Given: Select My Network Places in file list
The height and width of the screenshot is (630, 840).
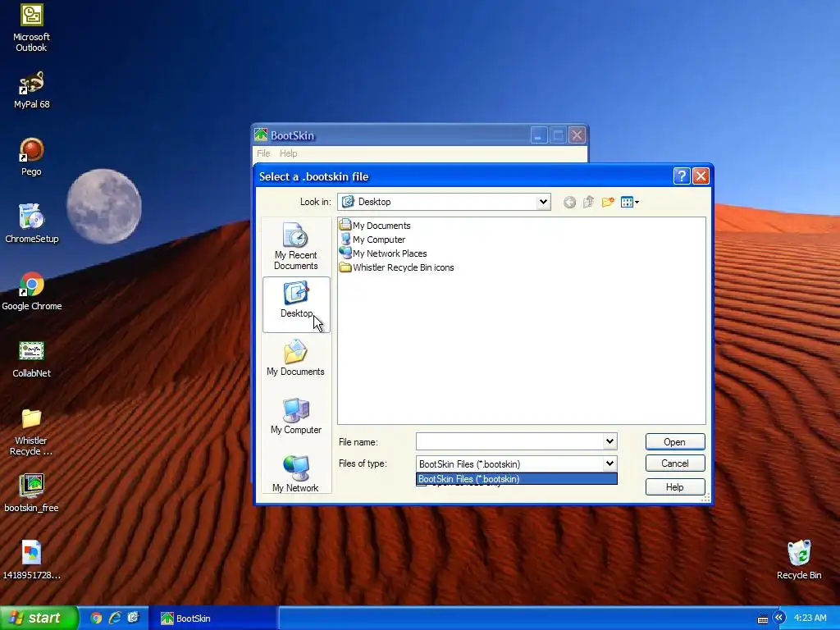Looking at the screenshot, I should (384, 253).
